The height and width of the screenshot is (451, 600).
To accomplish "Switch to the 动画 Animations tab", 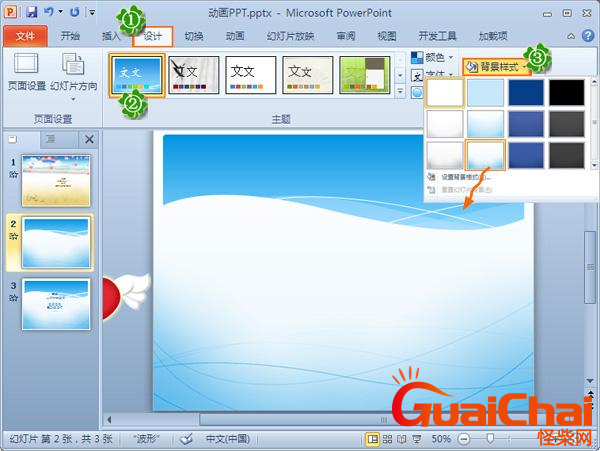I will 235,36.
